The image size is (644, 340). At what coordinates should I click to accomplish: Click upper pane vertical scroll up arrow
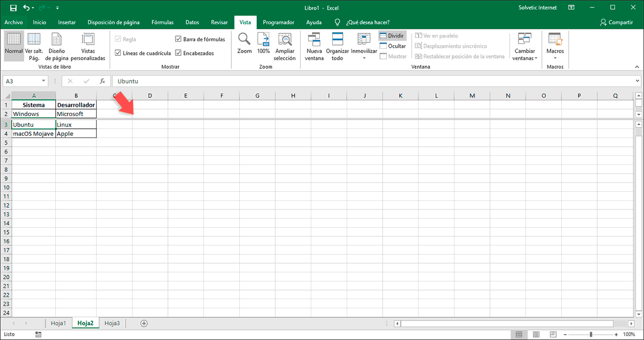(639, 96)
